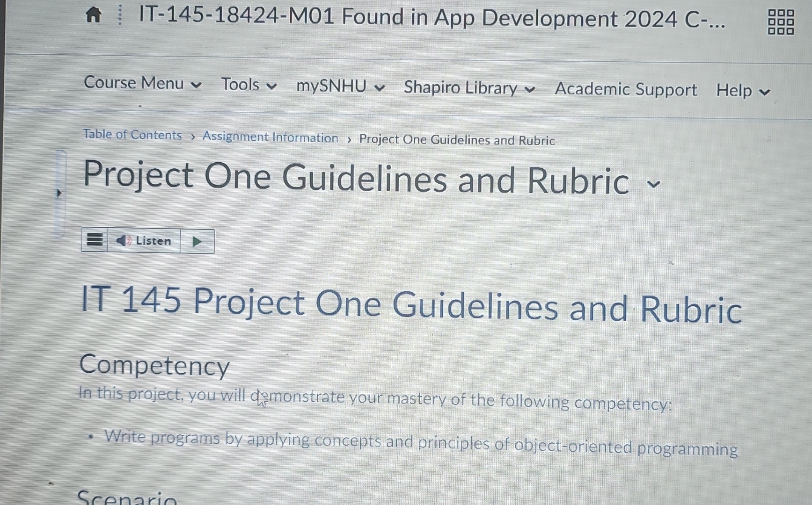The height and width of the screenshot is (505, 812).
Task: Navigate to Assignment Information via breadcrumb
Action: (271, 137)
